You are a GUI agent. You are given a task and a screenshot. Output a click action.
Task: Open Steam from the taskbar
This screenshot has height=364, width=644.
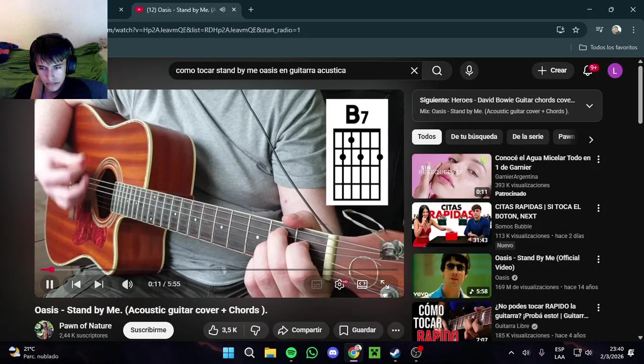(x=395, y=353)
